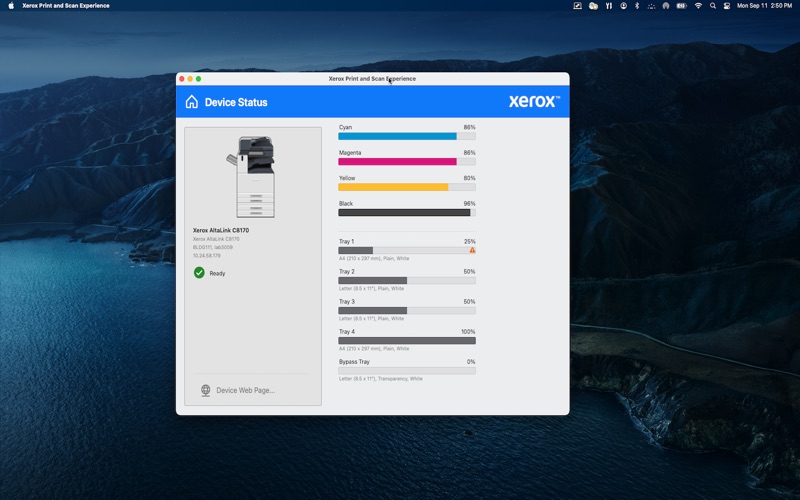Click the Xerox logo in the header

point(534,101)
